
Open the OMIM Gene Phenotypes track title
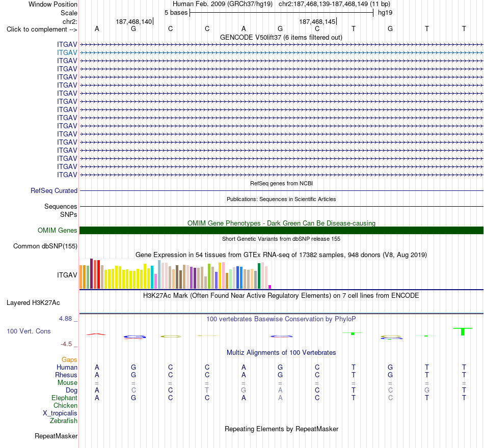tap(281, 223)
